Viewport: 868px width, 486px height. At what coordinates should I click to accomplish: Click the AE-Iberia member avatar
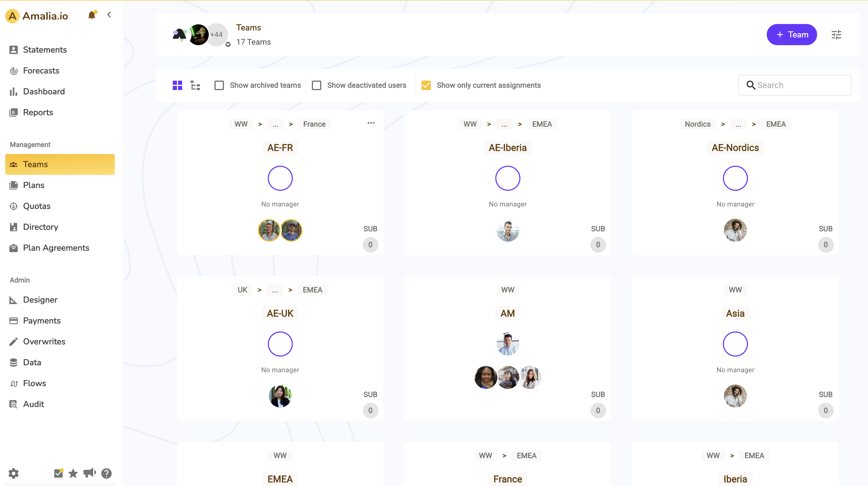508,230
